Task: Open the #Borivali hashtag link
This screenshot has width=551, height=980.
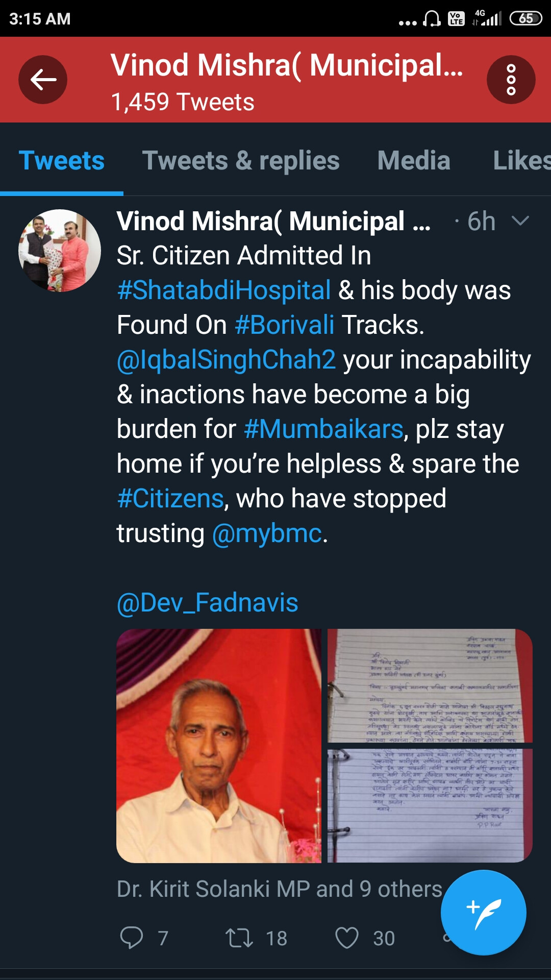Action: tap(284, 325)
